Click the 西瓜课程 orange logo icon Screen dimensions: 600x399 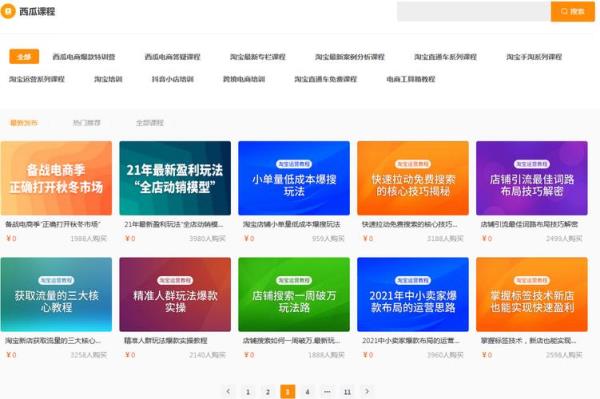coord(8,11)
